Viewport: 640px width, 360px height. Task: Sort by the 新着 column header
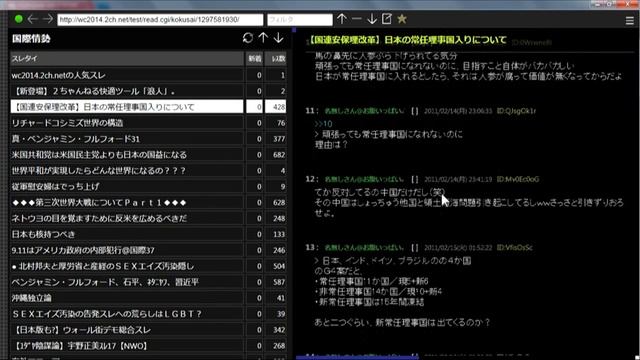pyautogui.click(x=255, y=59)
